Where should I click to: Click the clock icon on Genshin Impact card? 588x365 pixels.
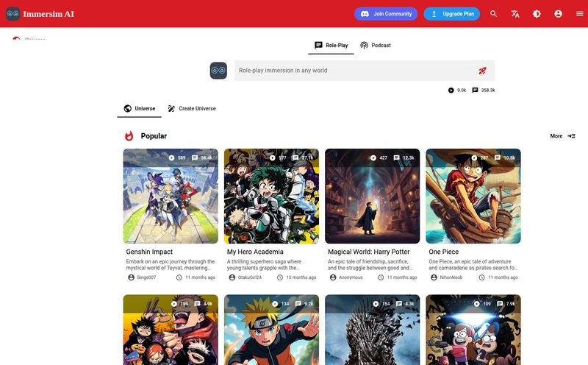(x=179, y=277)
